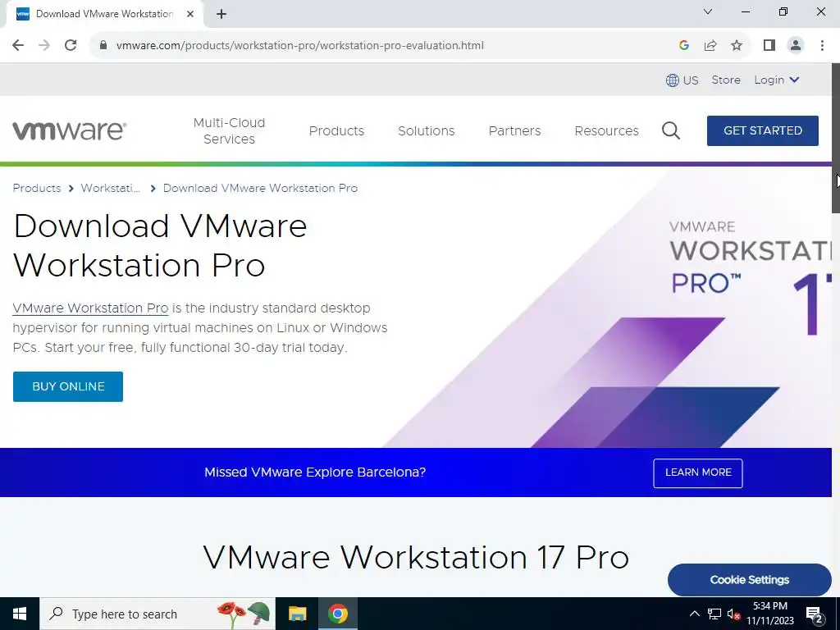840x630 pixels.
Task: Select the Download VMware Workstation tab
Action: (104, 14)
